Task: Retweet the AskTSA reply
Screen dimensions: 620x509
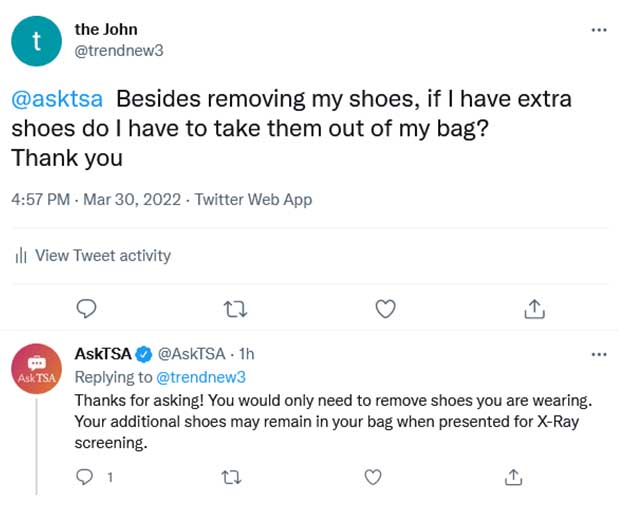Action: coord(231,477)
